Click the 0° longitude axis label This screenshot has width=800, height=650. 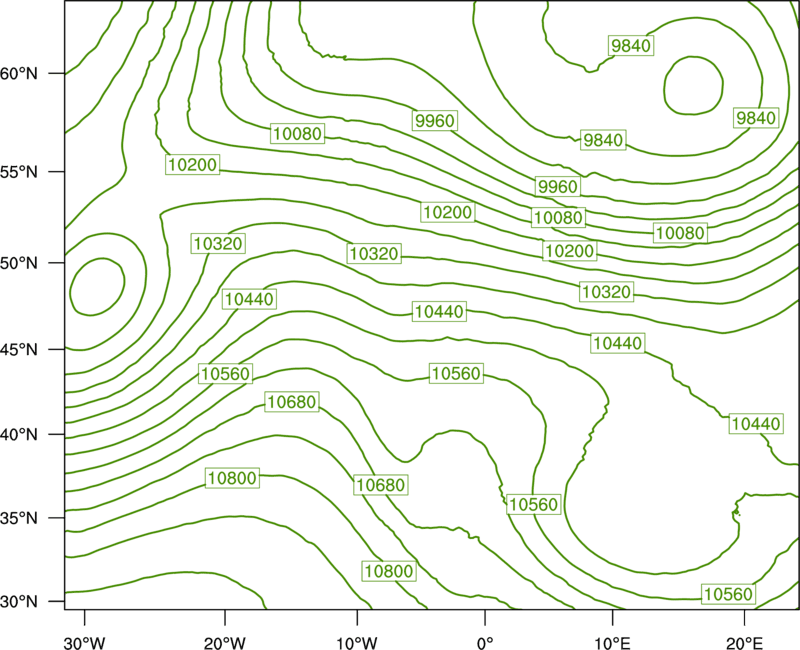485,643
